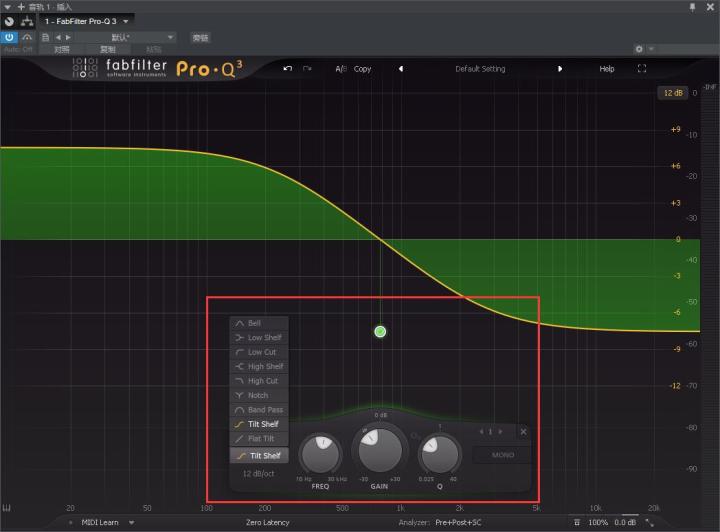
Task: Open the 1 - FabFilter Pro-Q 3 plugin dropdown
Action: pos(87,21)
